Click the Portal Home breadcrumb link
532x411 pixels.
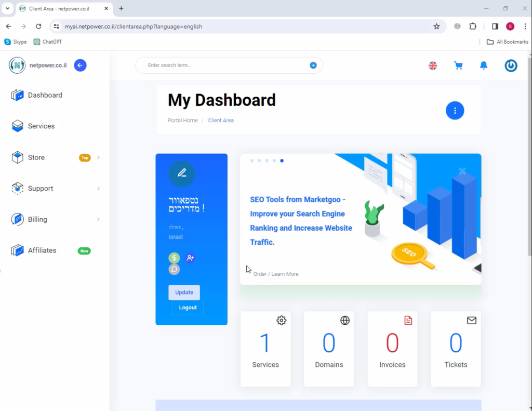(182, 121)
